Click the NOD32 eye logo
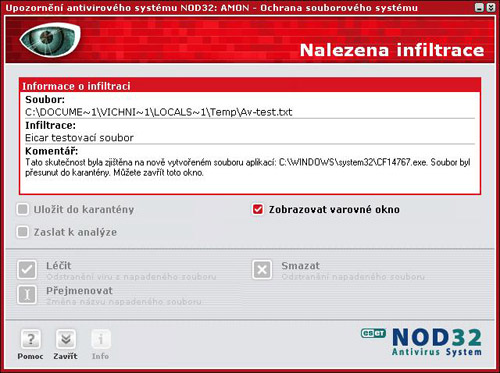 pos(50,40)
